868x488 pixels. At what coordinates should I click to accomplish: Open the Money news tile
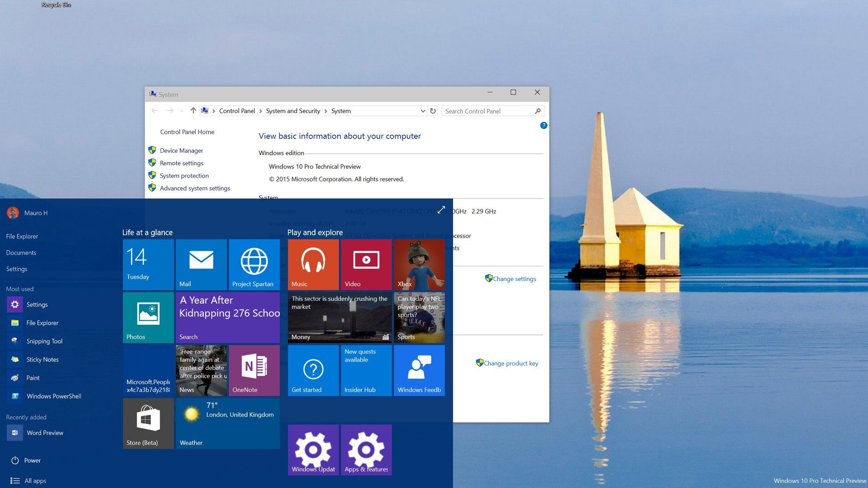point(339,317)
